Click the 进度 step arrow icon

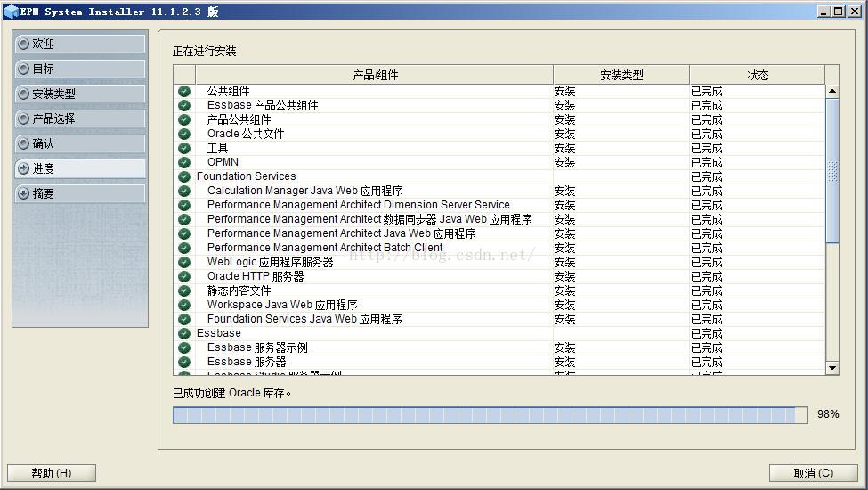23,168
